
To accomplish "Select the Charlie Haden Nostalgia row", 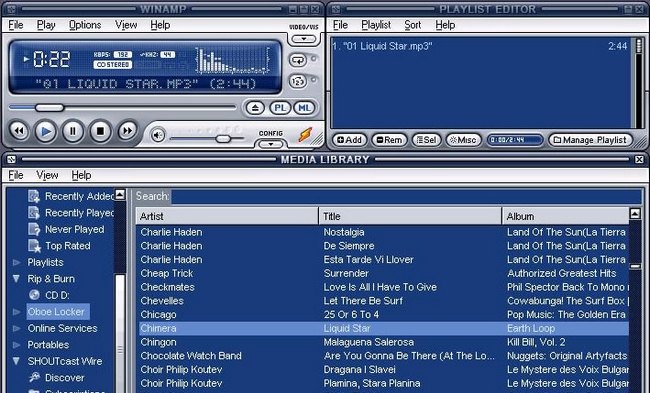I will pos(383,232).
